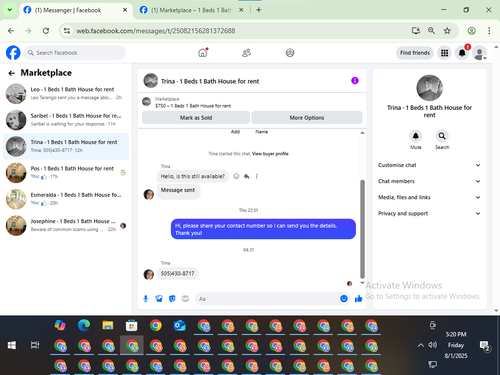Show hidden system tray icons chevron

click(x=421, y=345)
